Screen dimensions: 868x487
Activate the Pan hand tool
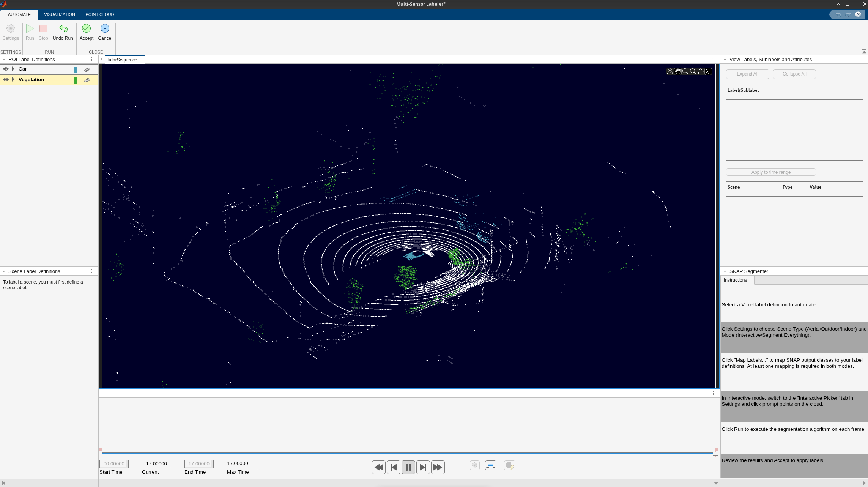pyautogui.click(x=678, y=71)
